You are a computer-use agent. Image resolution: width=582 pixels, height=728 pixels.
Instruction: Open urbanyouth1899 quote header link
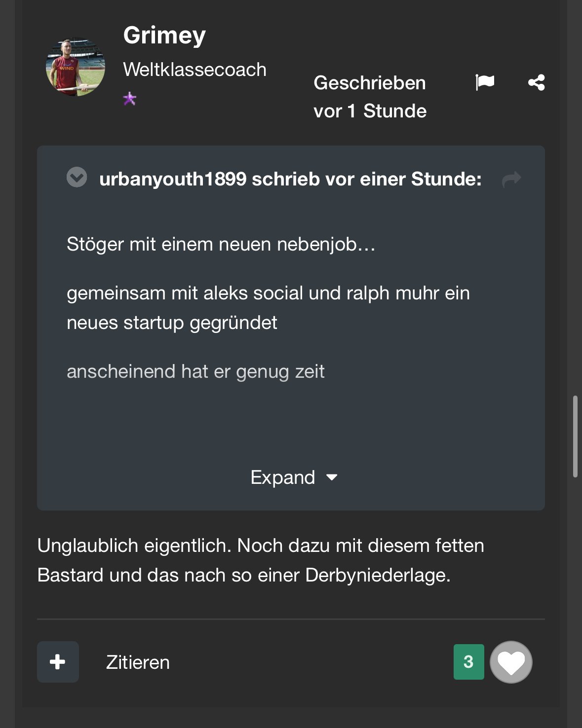(290, 179)
